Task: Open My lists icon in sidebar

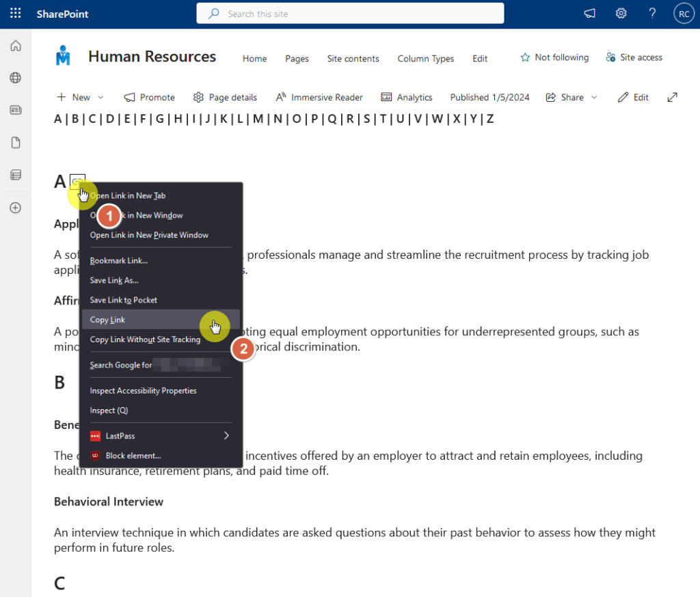Action: coord(16,175)
